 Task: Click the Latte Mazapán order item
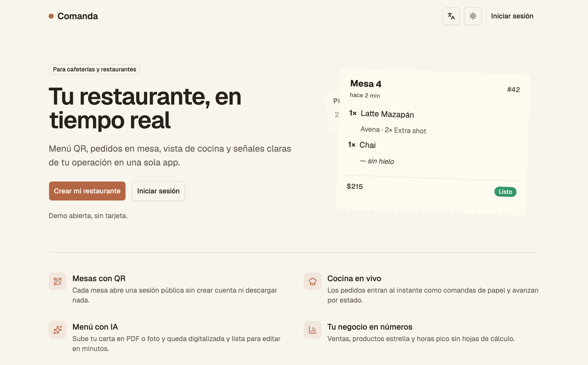click(387, 114)
